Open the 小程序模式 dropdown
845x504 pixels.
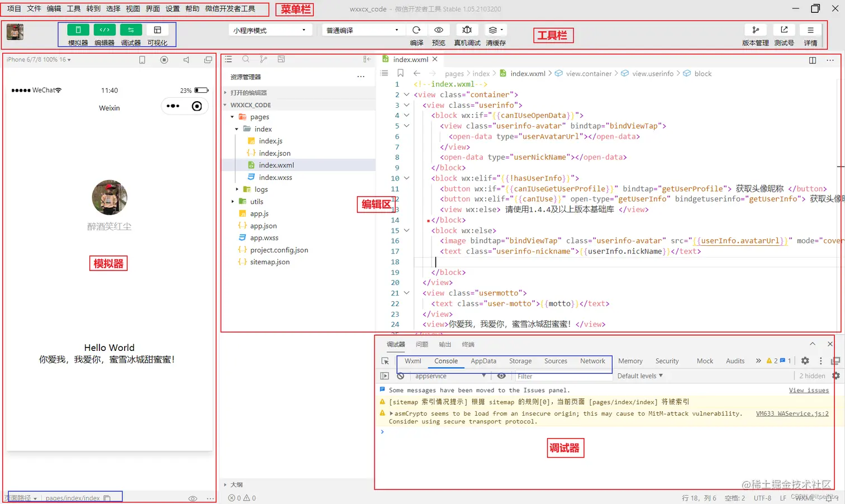[x=270, y=30]
